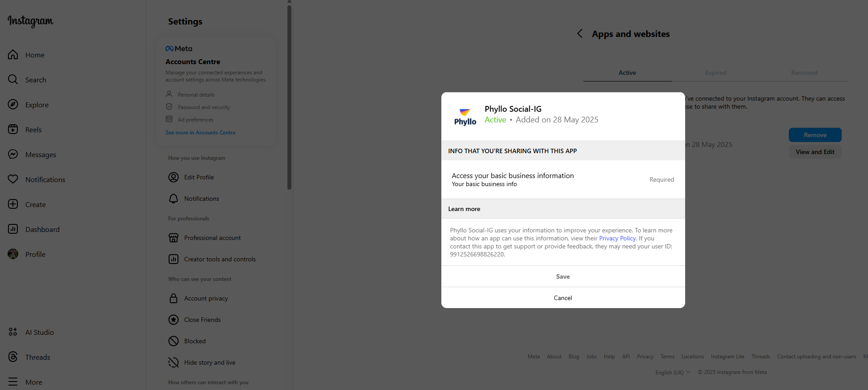This screenshot has height=390, width=868.
Task: Switch to the Active tab
Action: click(x=627, y=73)
